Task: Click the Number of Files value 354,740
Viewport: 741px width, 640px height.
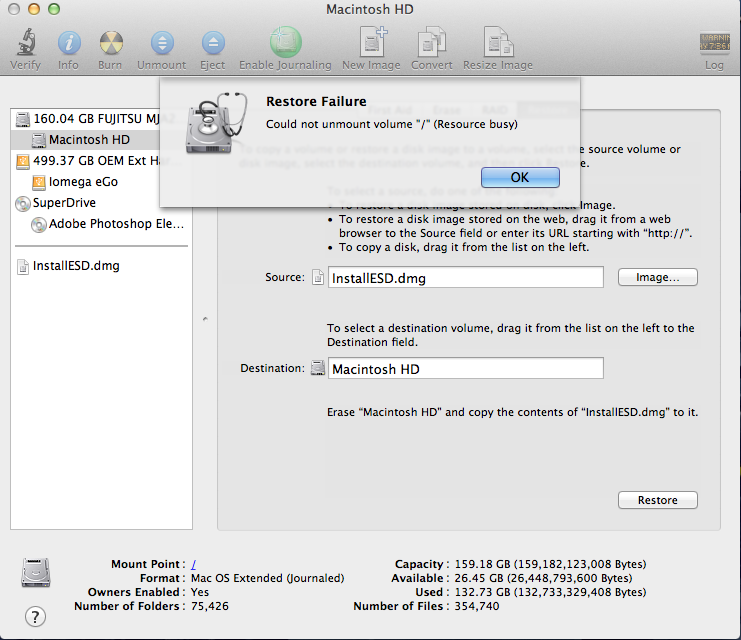Action: pos(476,606)
